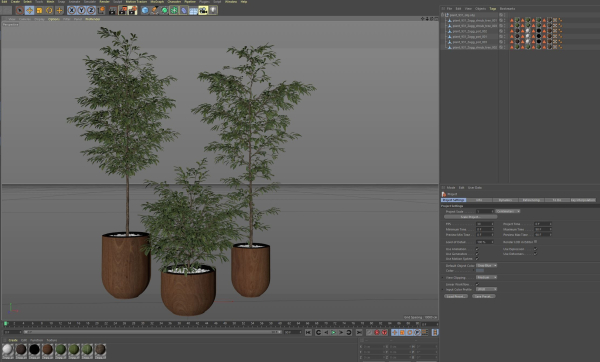600x362 pixels.
Task: Click the red Record Active Objects button
Action: pos(377,333)
